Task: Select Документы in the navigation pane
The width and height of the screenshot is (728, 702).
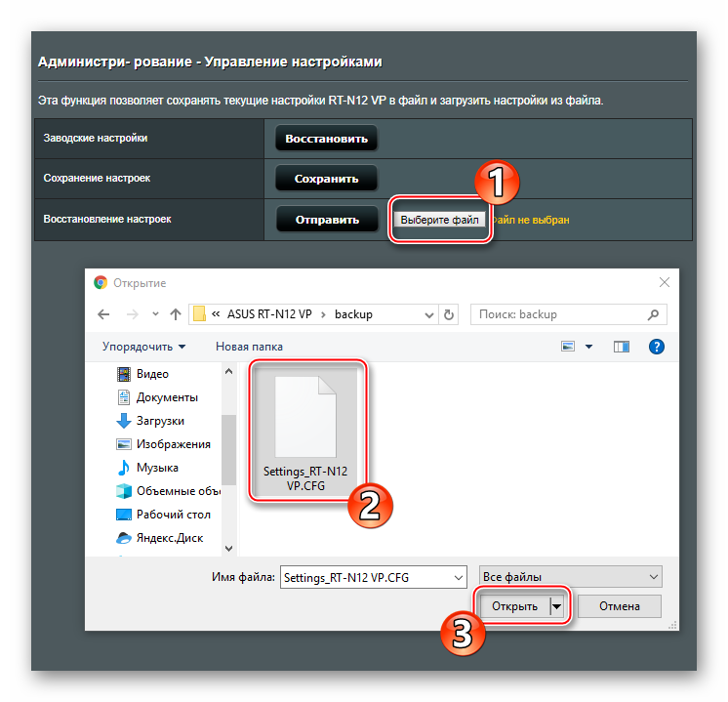Action: (x=167, y=397)
